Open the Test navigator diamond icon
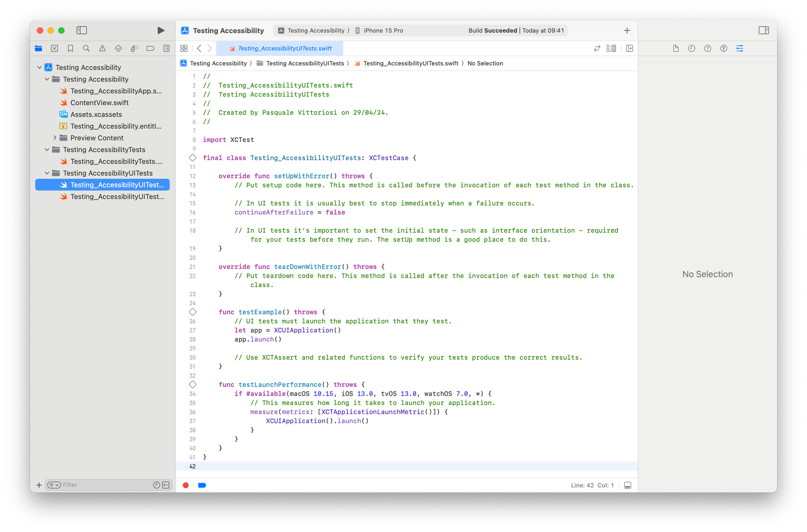Viewport: 807px width, 532px height. coord(118,48)
